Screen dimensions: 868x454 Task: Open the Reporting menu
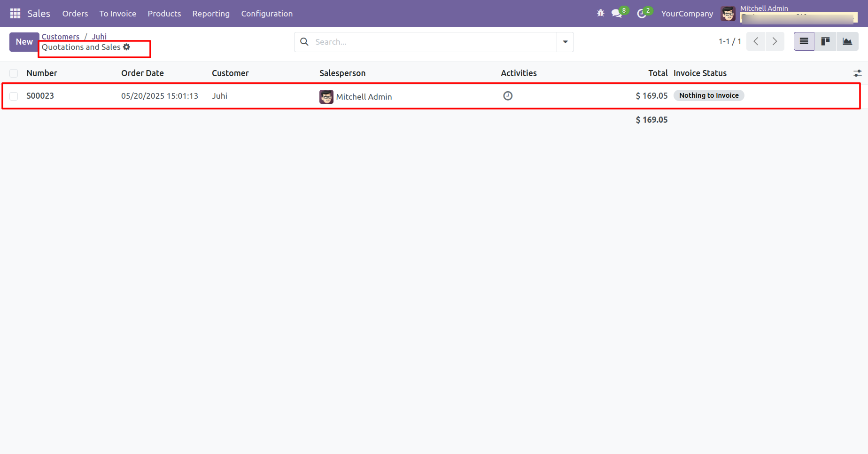tap(211, 14)
